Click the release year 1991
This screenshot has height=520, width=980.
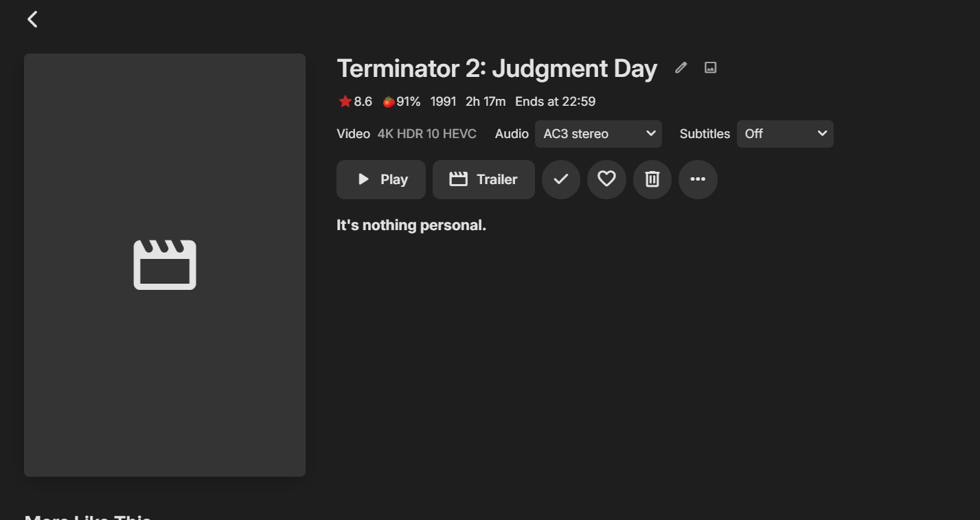point(443,102)
